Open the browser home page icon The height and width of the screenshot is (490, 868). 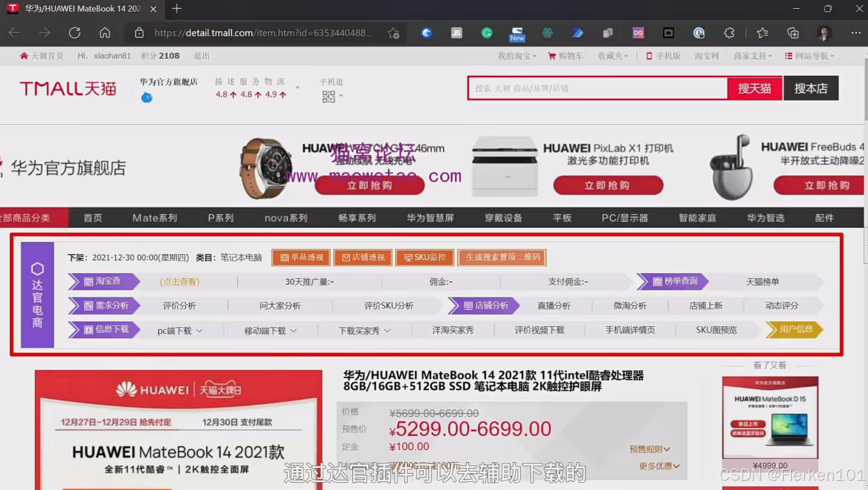(105, 33)
